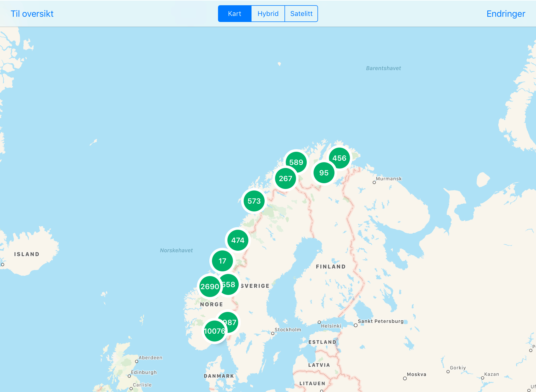Tap the 17 cluster marker
Viewport: 536px width, 392px height.
[x=222, y=261]
